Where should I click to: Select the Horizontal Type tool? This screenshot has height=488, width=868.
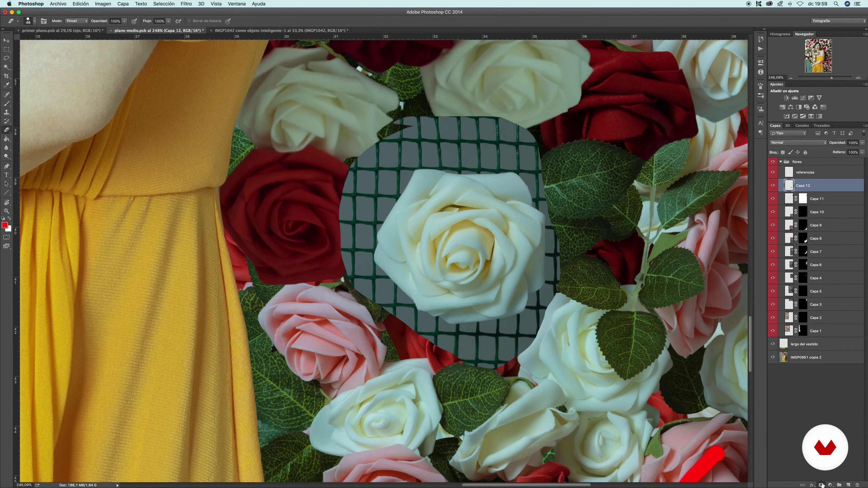click(6, 175)
